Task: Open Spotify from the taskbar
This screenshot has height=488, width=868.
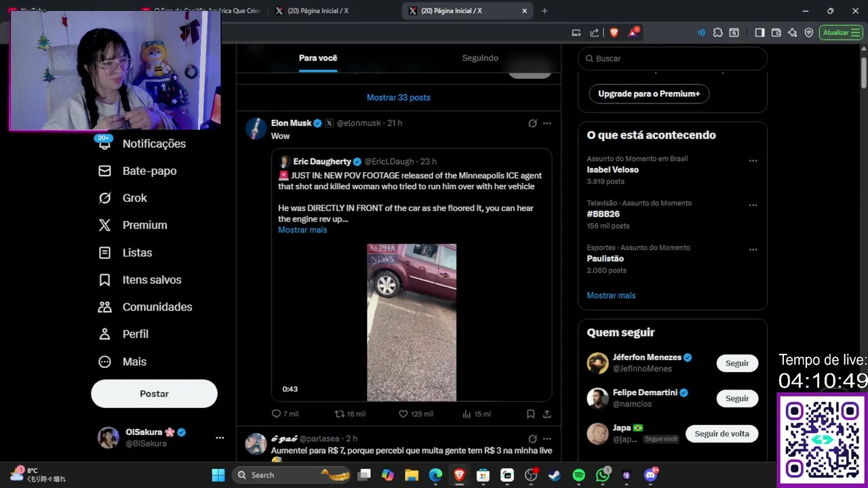Action: 578,475
